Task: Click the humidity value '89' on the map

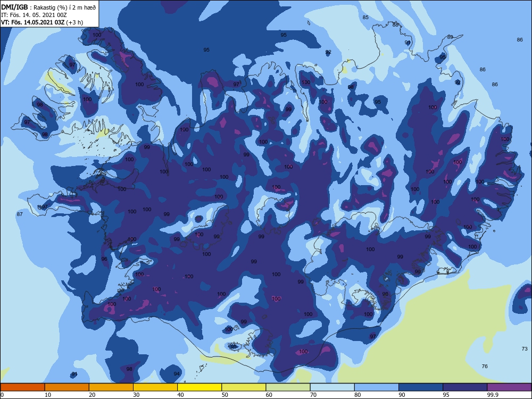Action: pos(450,37)
